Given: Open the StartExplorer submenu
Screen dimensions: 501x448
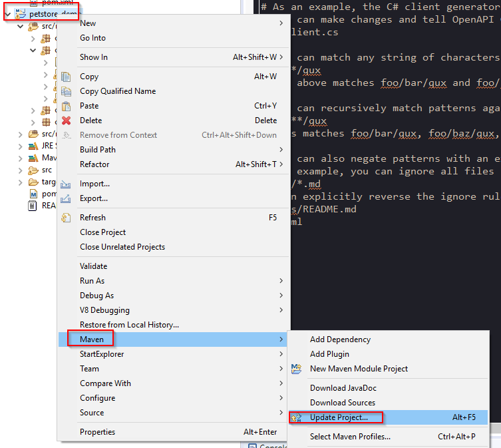Looking at the screenshot, I should [x=174, y=354].
